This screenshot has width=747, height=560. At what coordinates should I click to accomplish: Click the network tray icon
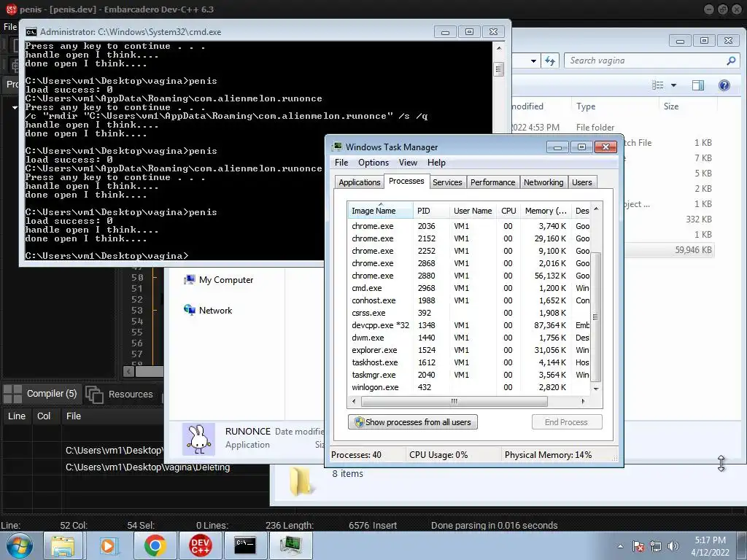(x=656, y=546)
